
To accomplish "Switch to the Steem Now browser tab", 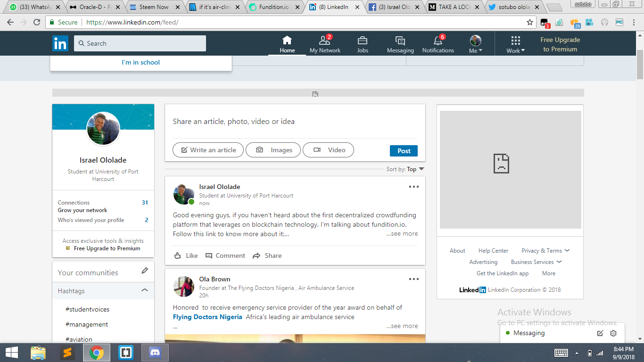I will tap(155, 7).
